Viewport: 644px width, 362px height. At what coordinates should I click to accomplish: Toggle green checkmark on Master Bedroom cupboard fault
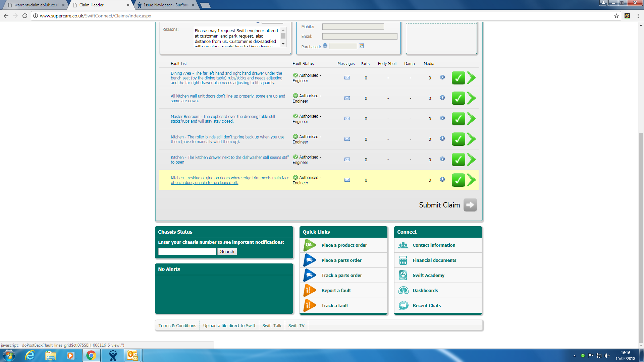point(458,119)
